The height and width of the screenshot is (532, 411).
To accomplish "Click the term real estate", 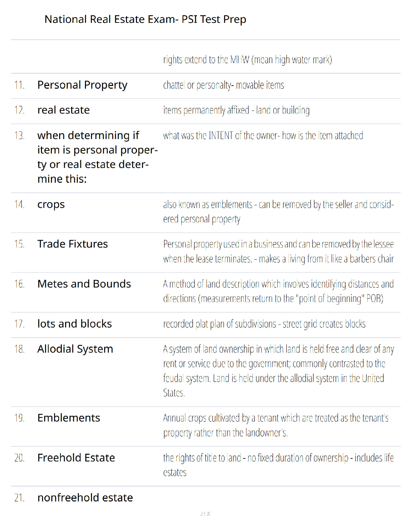I will pyautogui.click(x=63, y=110).
